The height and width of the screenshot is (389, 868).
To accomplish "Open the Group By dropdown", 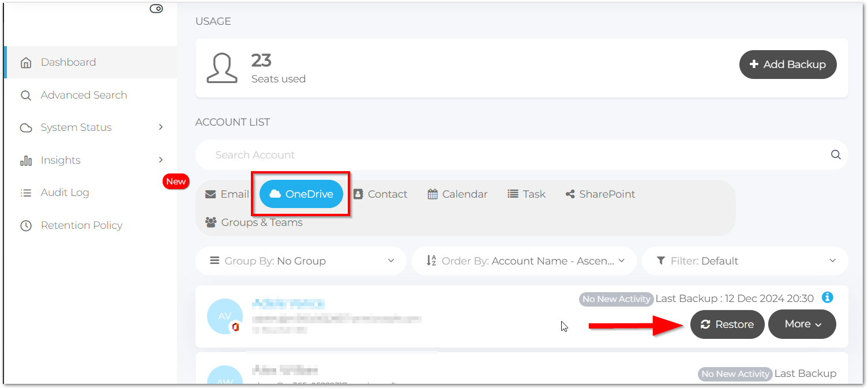I will pyautogui.click(x=301, y=261).
